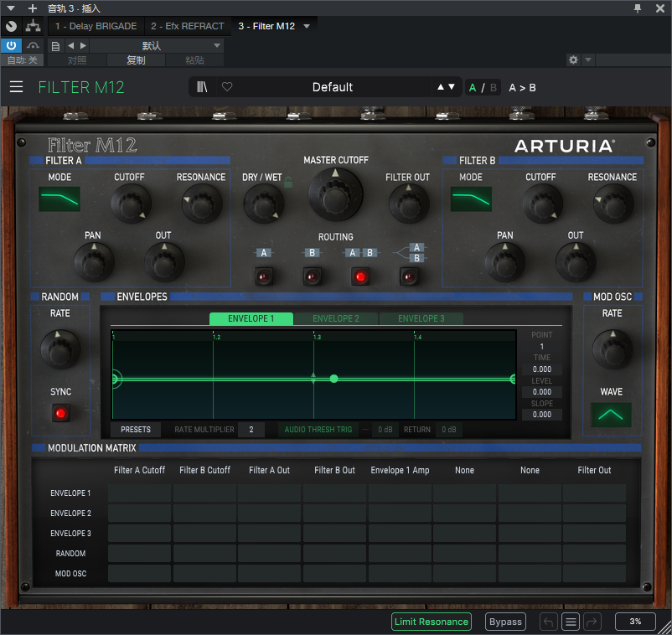
Task: Open the title bar dropdown triangle
Action: tap(11, 8)
